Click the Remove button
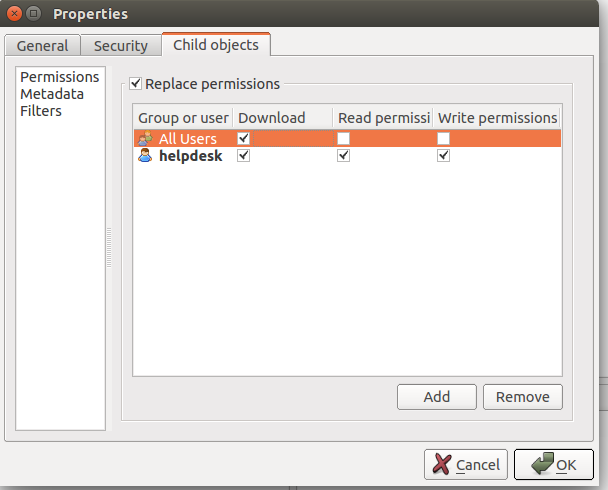This screenshot has height=490, width=608. click(523, 397)
